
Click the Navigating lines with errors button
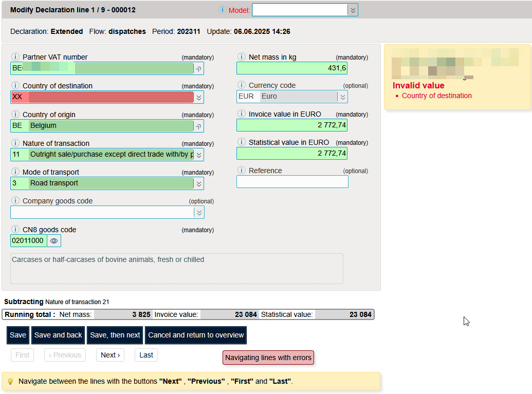[268, 358]
